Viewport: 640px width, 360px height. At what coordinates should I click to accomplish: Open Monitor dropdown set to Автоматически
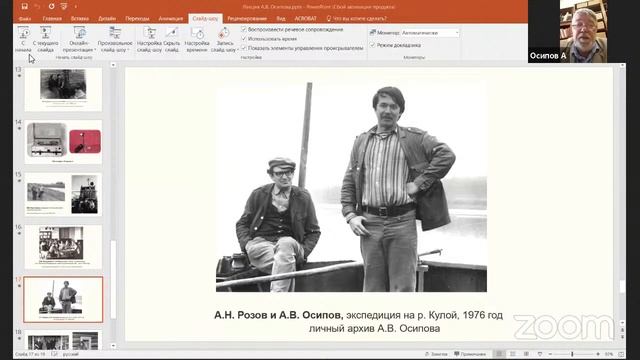point(430,32)
